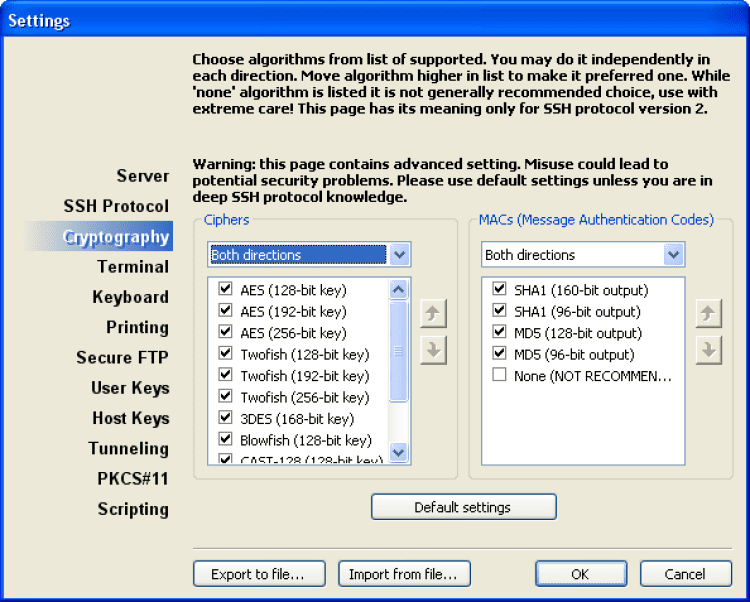Enable the None (NOT RECOMMENDED) MAC
This screenshot has height=602, width=750.
[499, 374]
